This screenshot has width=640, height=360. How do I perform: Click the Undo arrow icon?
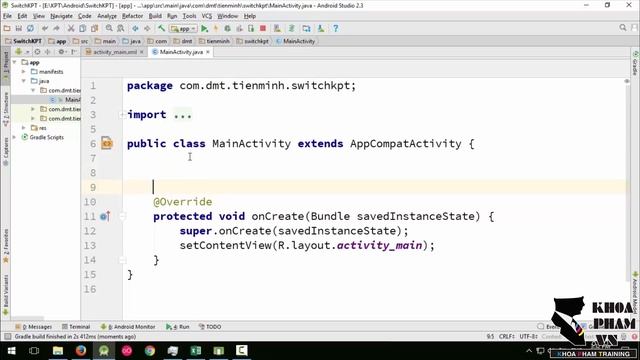[x=45, y=29]
